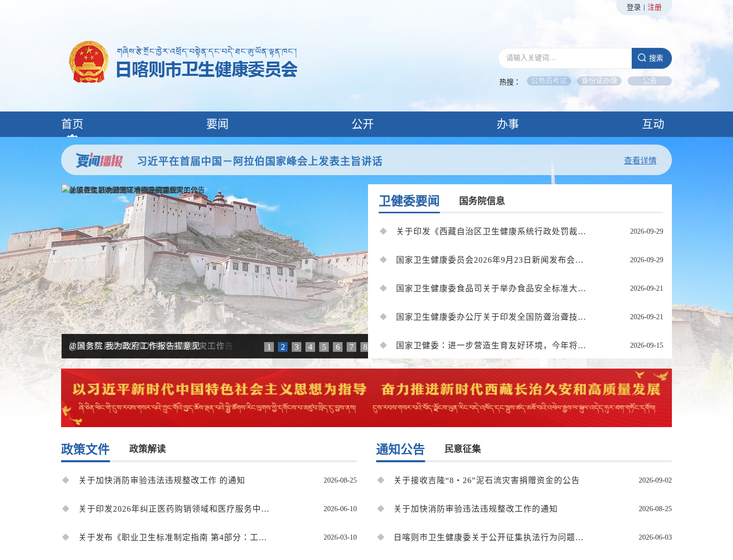Click date 2026-09-15 in news list
The height and width of the screenshot is (560, 733).
(646, 346)
